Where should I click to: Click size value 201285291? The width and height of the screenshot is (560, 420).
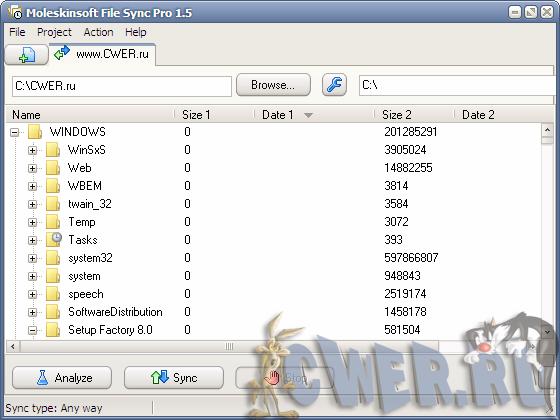click(411, 132)
